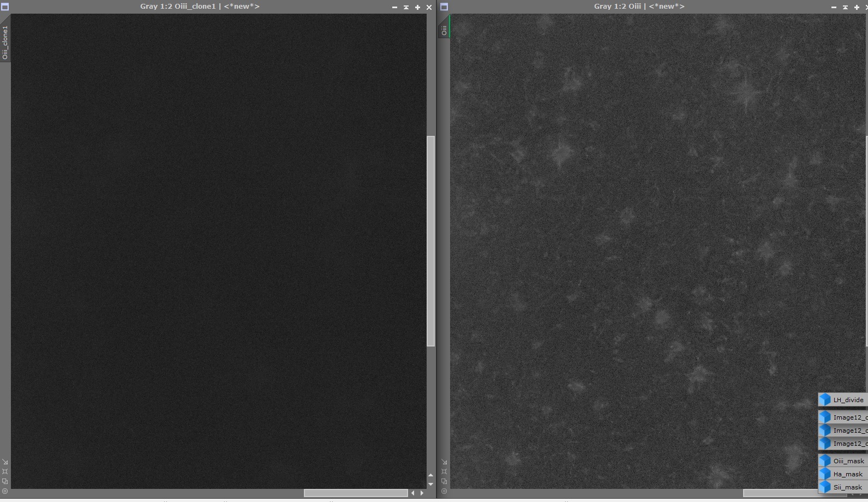Shade the Oiii_clone1 window with the double-arrow button

coord(406,7)
